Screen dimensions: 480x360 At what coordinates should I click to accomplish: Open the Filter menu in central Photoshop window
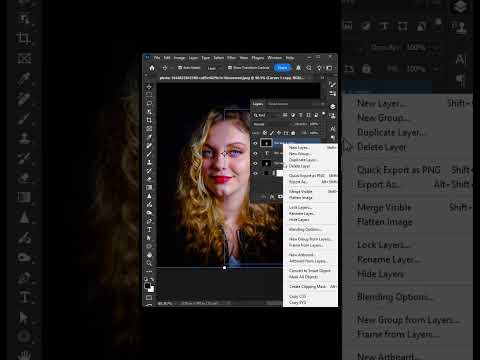[x=232, y=58]
